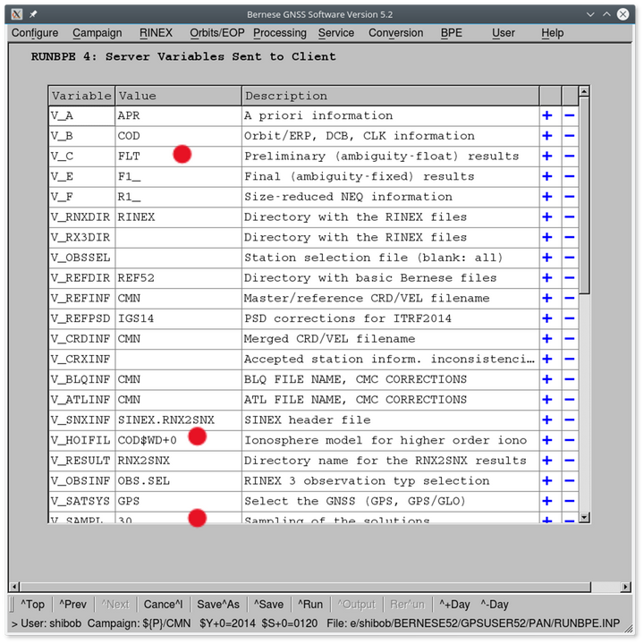Open the BPE menu

[x=452, y=33]
